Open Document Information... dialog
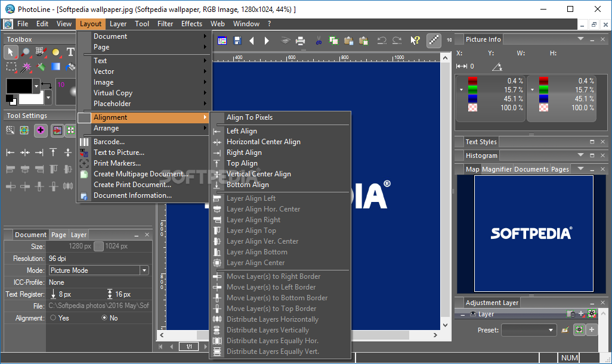The image size is (612, 364). pos(144,195)
